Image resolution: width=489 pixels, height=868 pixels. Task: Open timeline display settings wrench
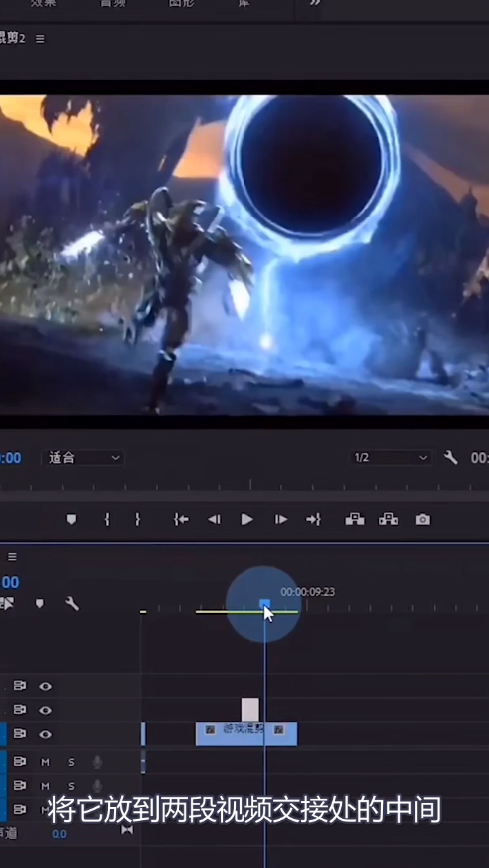pos(72,603)
